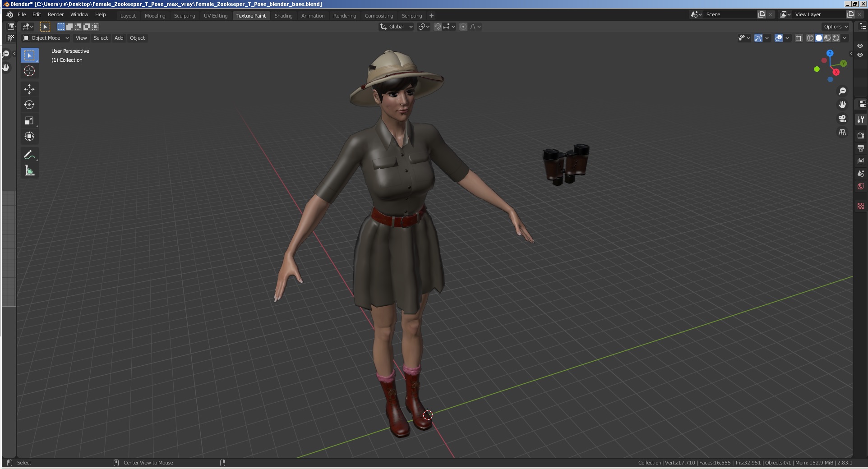The height and width of the screenshot is (469, 868).
Task: Set selection mode to Invert selection
Action: 87,27
